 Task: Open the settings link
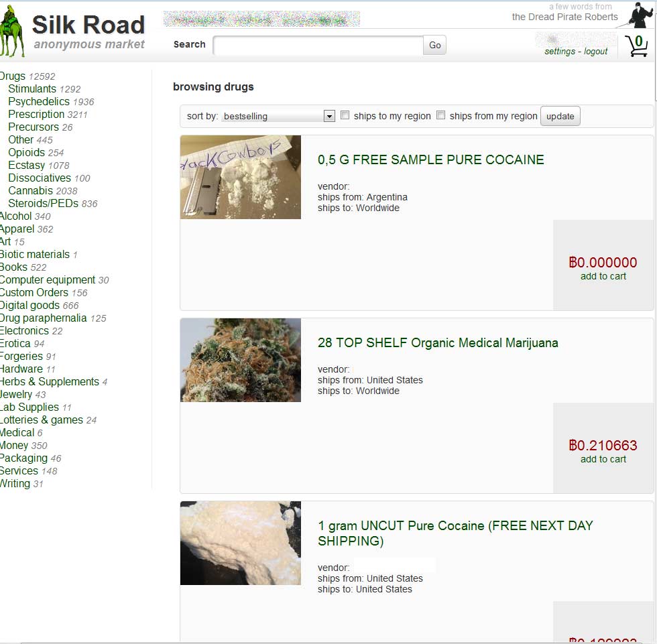[x=560, y=52]
